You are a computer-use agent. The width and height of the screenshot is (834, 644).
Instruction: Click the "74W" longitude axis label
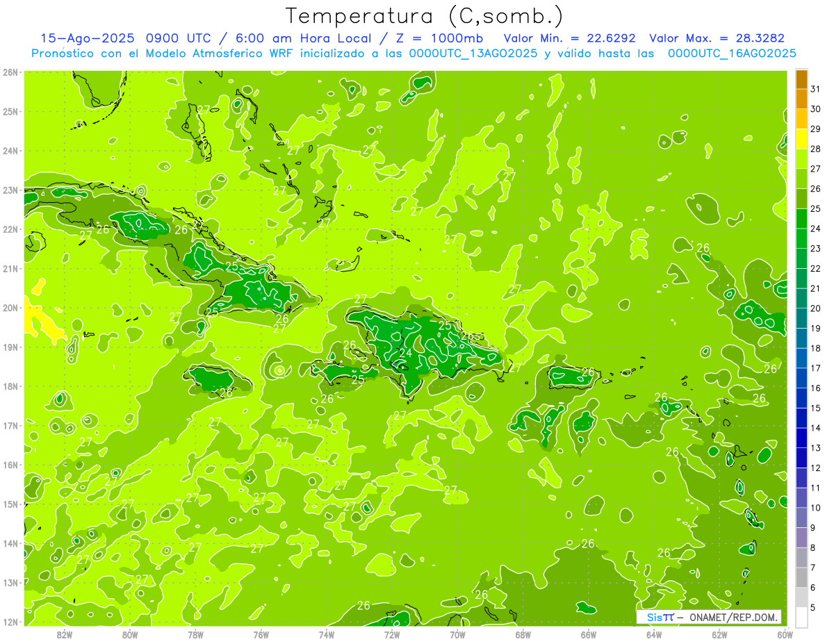(327, 634)
